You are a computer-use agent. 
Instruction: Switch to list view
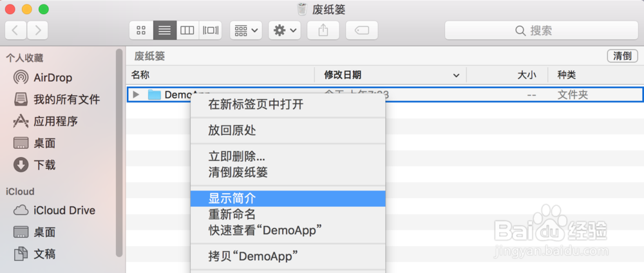point(165,30)
